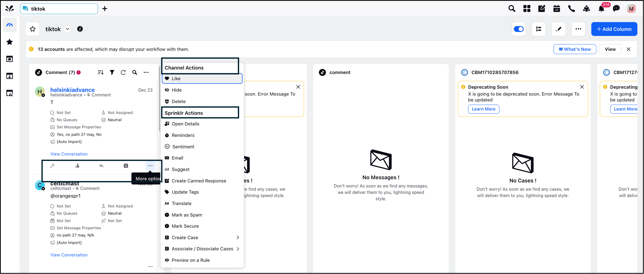Open helsinkiadvance profile name link
The height and width of the screenshot is (274, 644).
[x=72, y=90]
